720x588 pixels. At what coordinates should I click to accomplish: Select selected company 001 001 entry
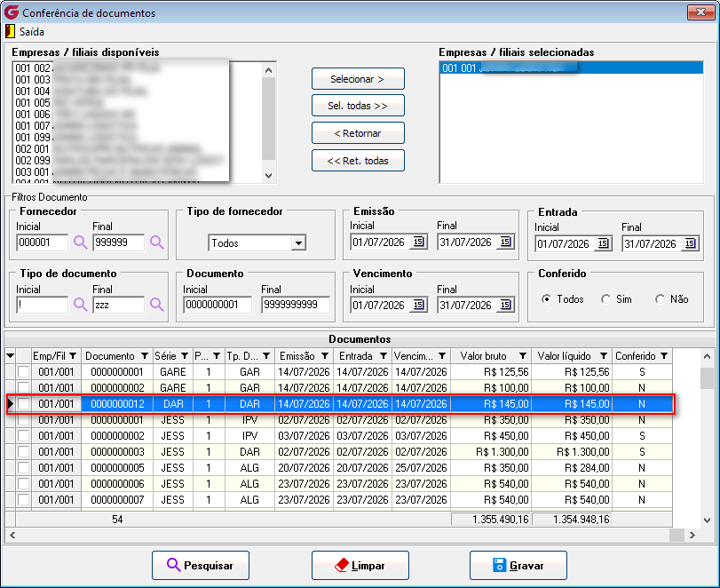(571, 68)
